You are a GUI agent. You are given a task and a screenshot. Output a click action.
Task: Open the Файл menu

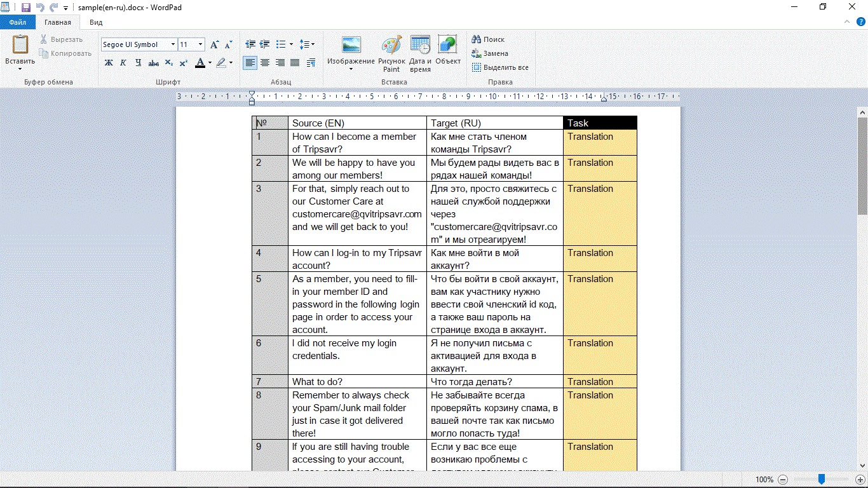pyautogui.click(x=18, y=22)
